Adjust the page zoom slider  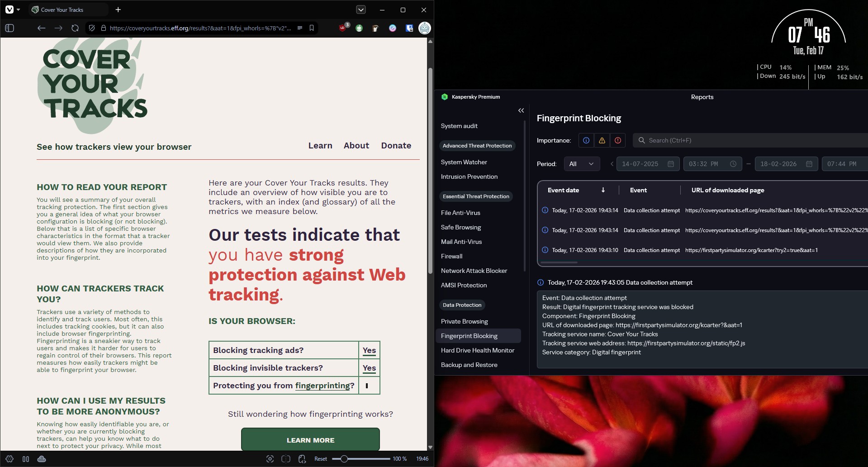[x=361, y=459]
